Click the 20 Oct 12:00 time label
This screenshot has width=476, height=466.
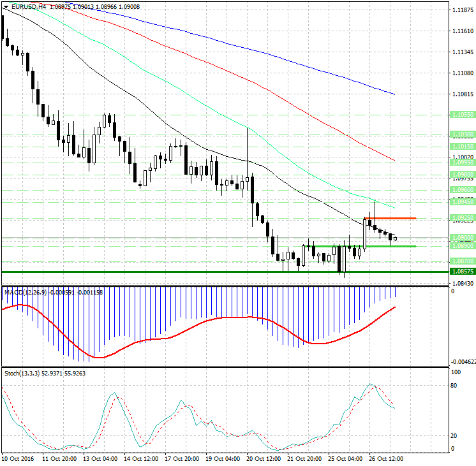click(x=264, y=458)
